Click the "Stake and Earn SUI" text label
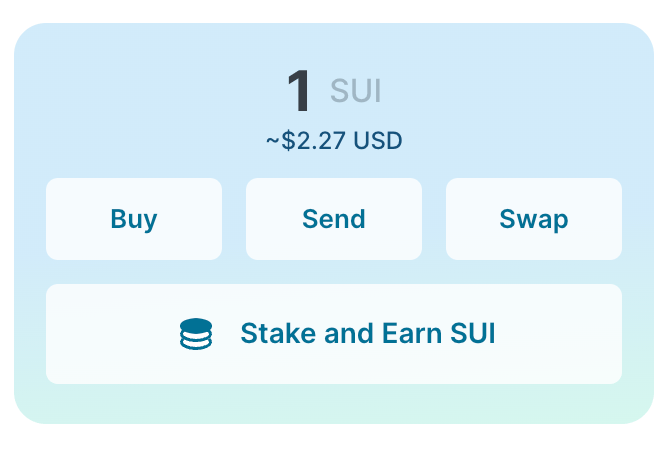672x454 pixels. coord(368,334)
